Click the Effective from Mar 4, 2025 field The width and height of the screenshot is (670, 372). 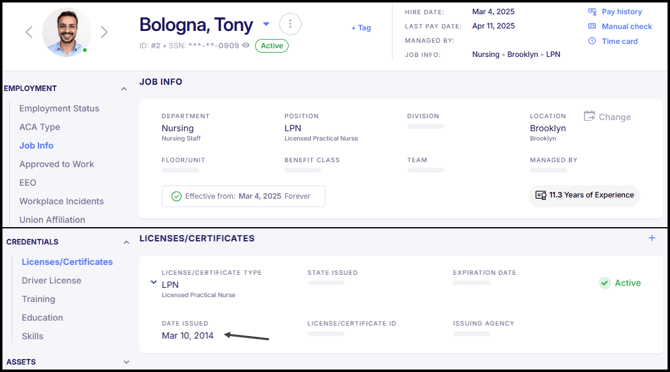[244, 196]
